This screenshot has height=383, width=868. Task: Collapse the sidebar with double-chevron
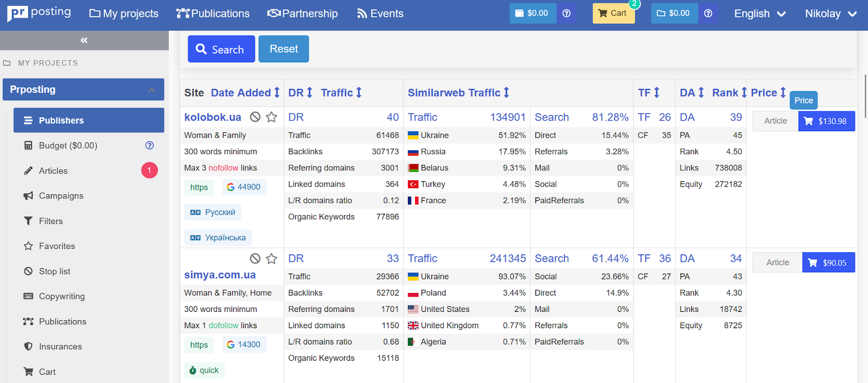coord(84,40)
